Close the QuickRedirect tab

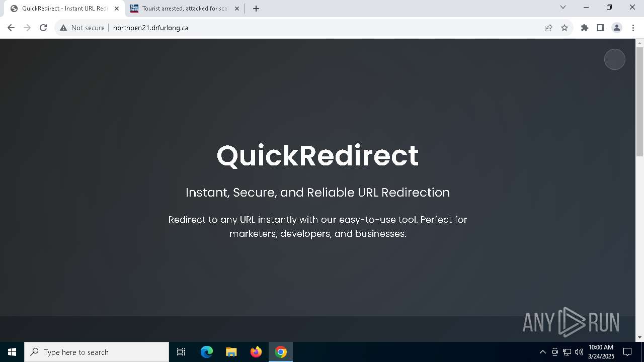pos(117,9)
